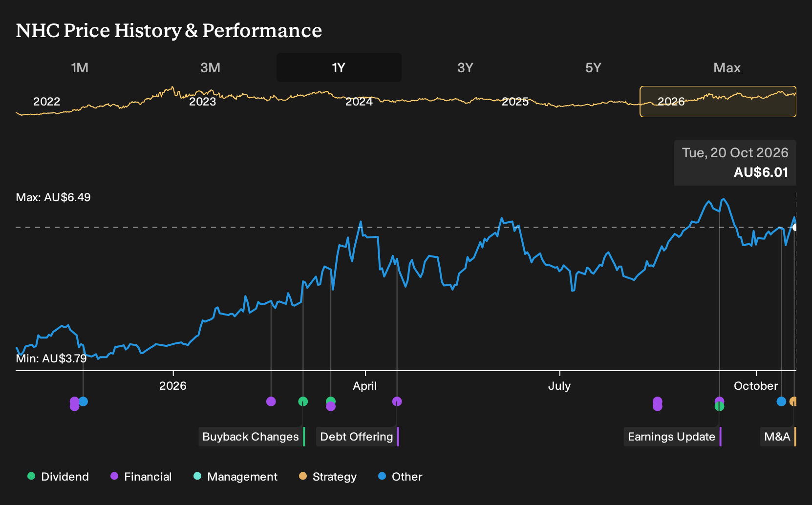Click the 2022 year label in overview chart

(46, 102)
